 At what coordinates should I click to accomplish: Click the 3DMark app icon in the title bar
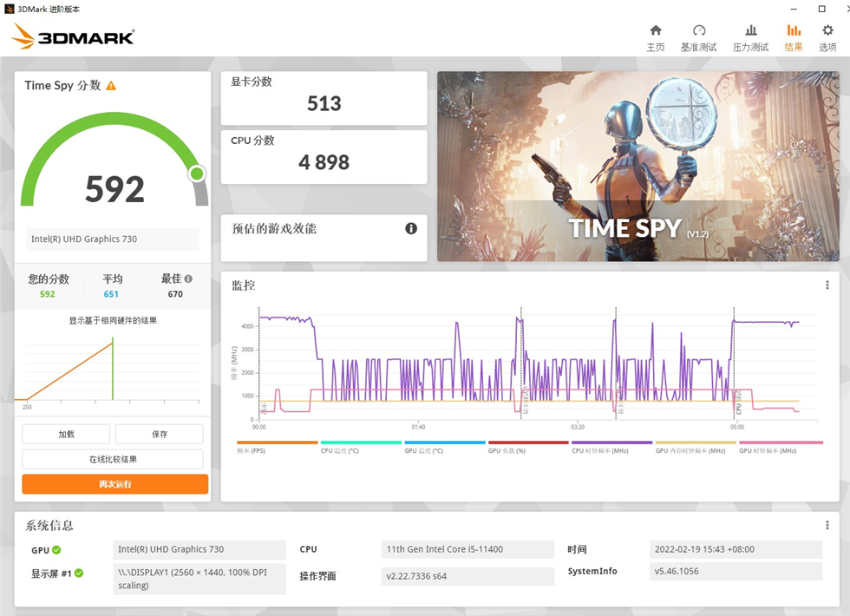pos(9,9)
